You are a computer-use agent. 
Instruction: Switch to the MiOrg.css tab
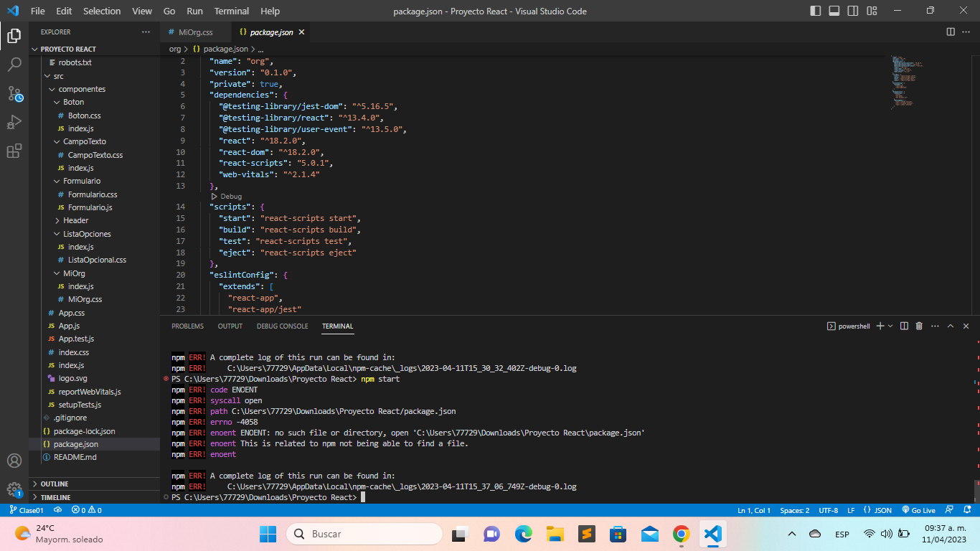195,32
